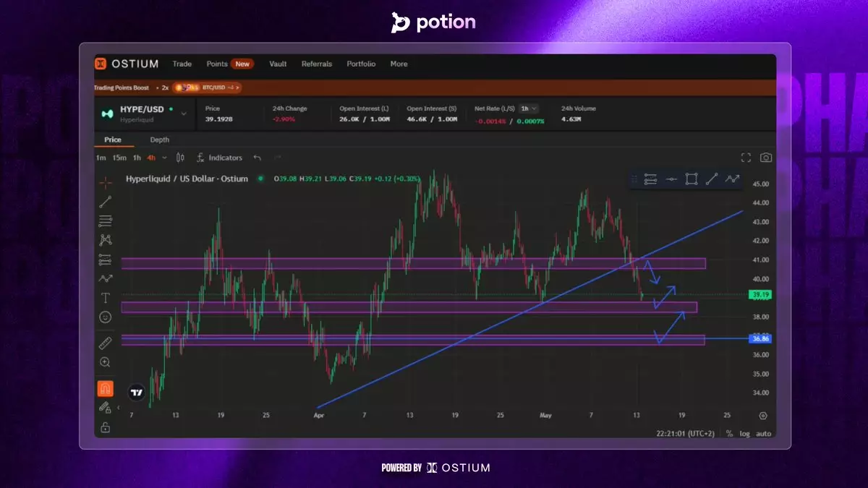Open the forecasting and measurement tools
The height and width of the screenshot is (488, 868).
click(x=106, y=260)
